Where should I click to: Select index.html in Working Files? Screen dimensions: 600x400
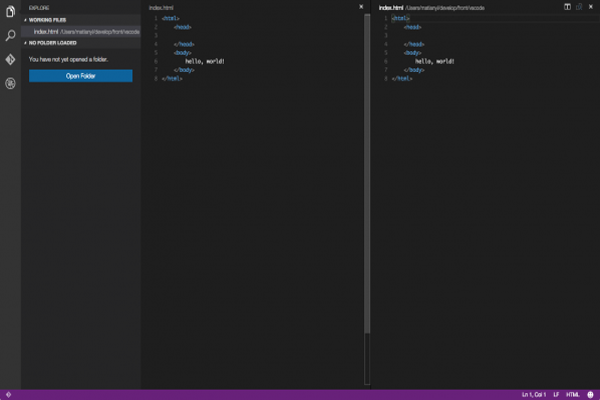[x=47, y=32]
